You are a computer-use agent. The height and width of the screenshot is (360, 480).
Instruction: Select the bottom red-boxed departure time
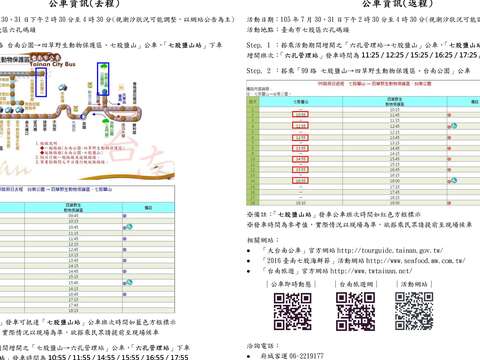coord(300,181)
